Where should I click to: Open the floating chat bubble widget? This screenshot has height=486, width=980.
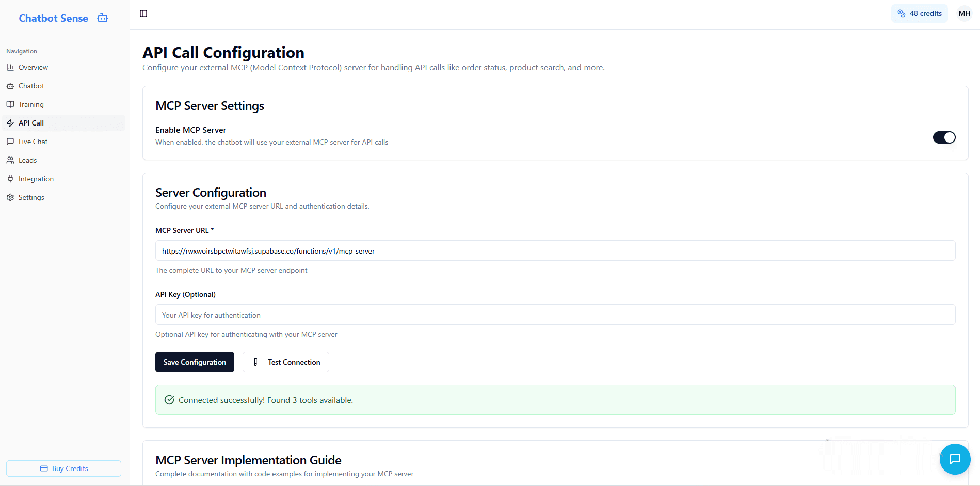pos(955,459)
